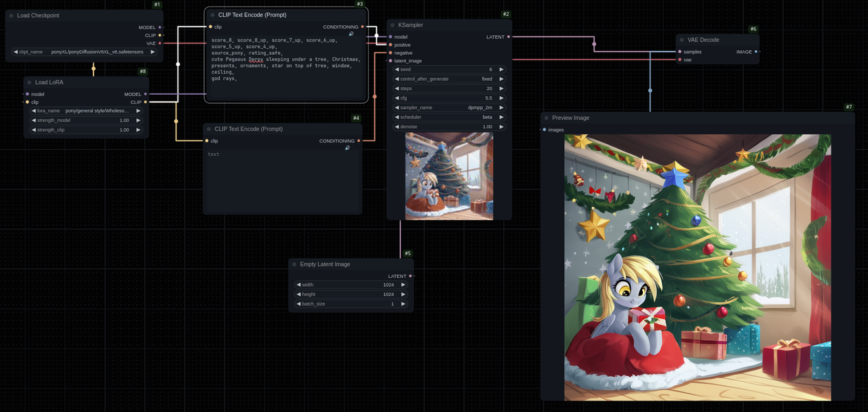Viewport: 868px width, 412px height.
Task: Click the generated pony image in Preview Image
Action: pos(697,267)
